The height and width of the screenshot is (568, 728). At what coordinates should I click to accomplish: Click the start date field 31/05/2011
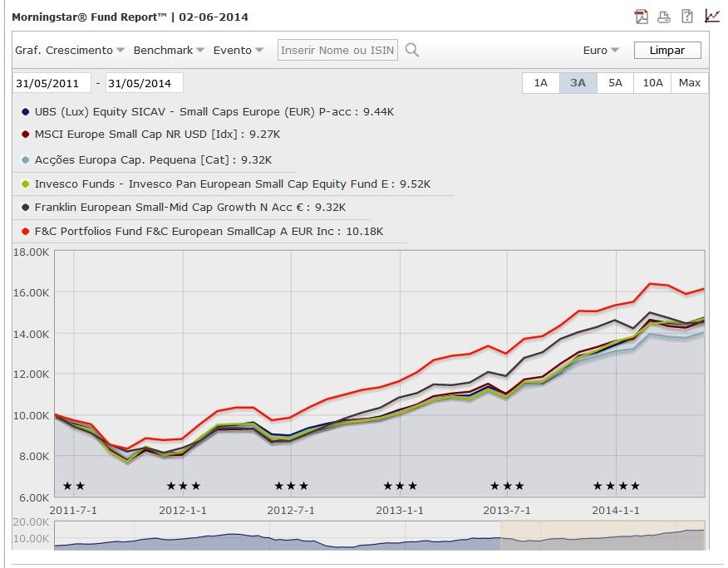coord(52,83)
